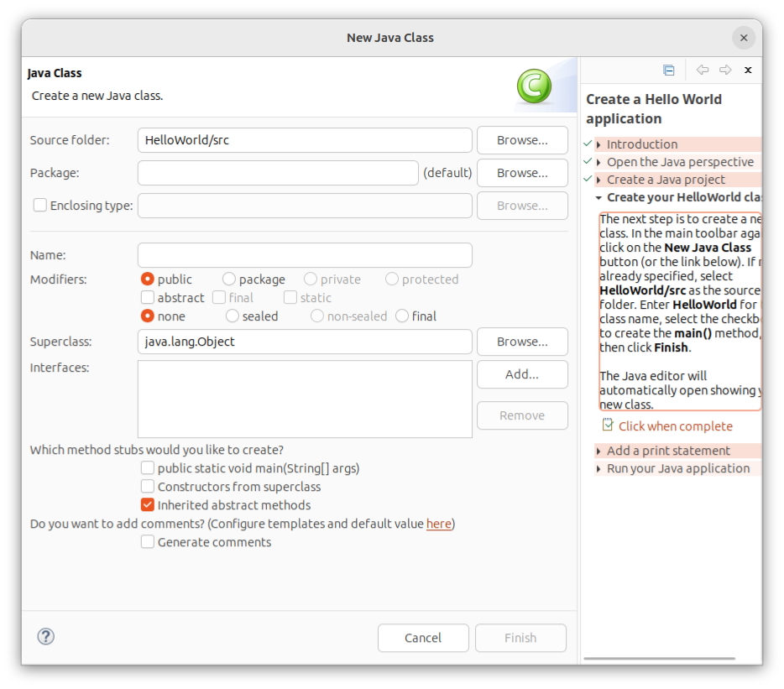Browse for the source folder
The image size is (784, 689).
[x=522, y=140]
